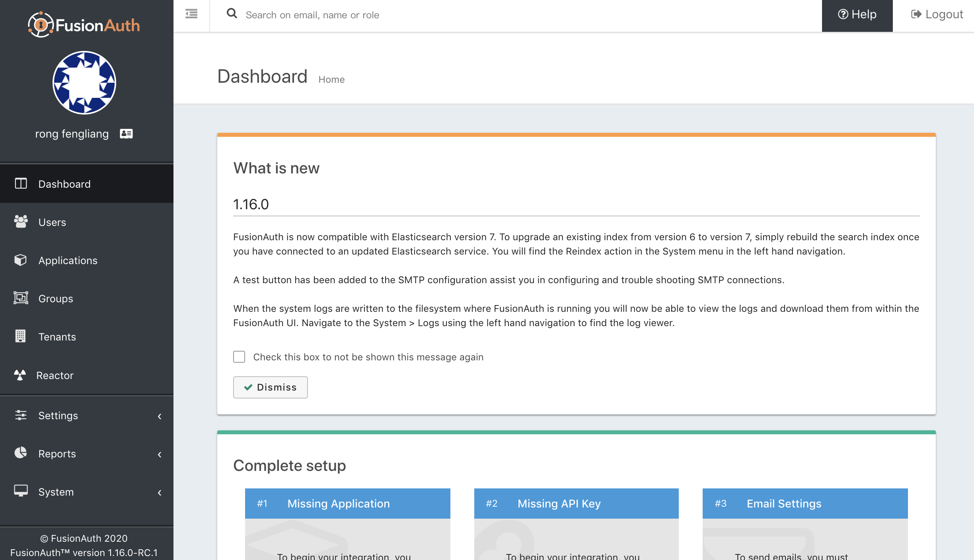The height and width of the screenshot is (560, 974).
Task: Click the Users people icon
Action: pyautogui.click(x=21, y=222)
